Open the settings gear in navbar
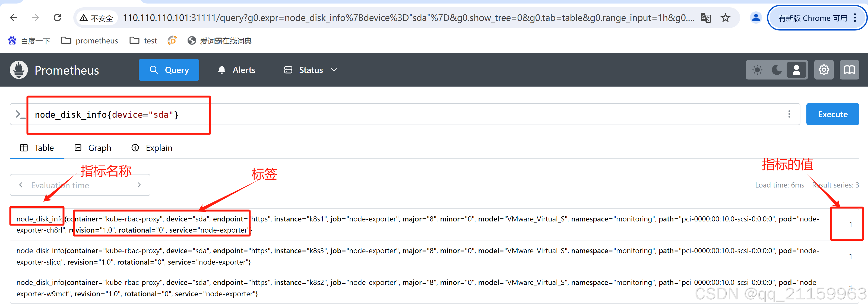868x308 pixels. pos(824,70)
